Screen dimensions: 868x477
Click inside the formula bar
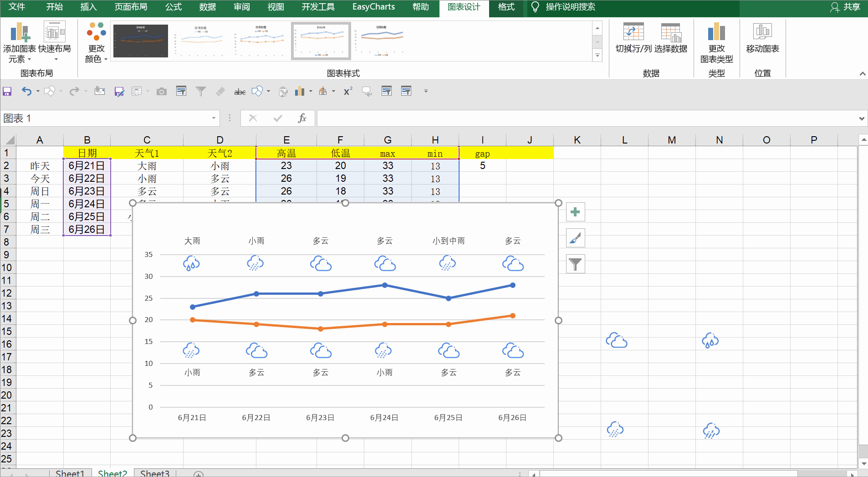click(587, 118)
